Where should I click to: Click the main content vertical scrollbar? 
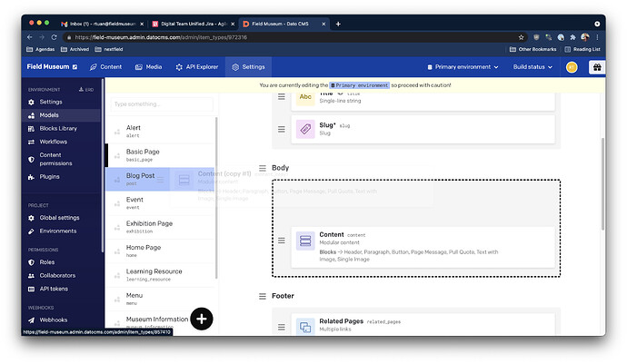point(602,183)
